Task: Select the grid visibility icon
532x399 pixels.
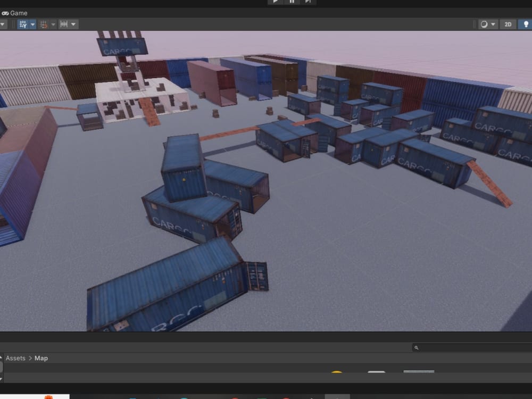Action: pos(22,24)
